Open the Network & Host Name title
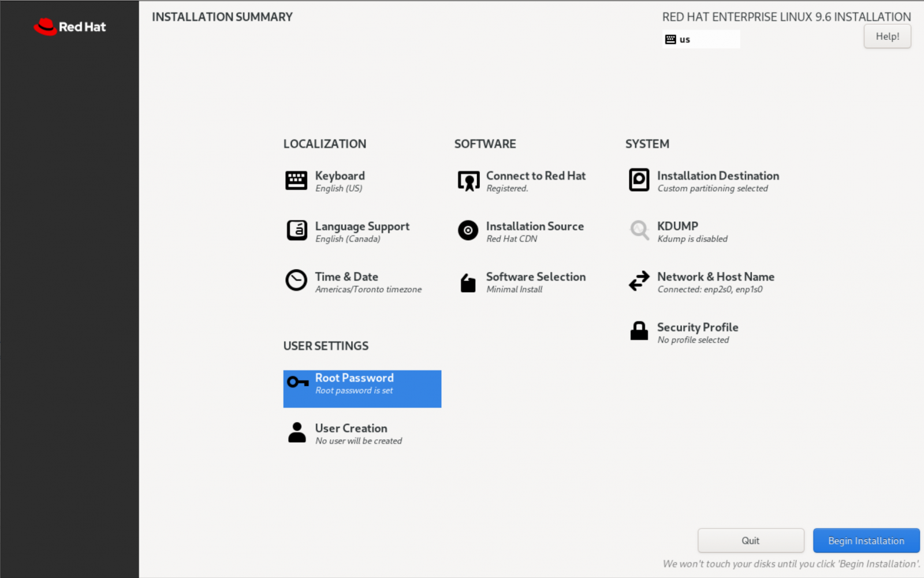 tap(716, 277)
